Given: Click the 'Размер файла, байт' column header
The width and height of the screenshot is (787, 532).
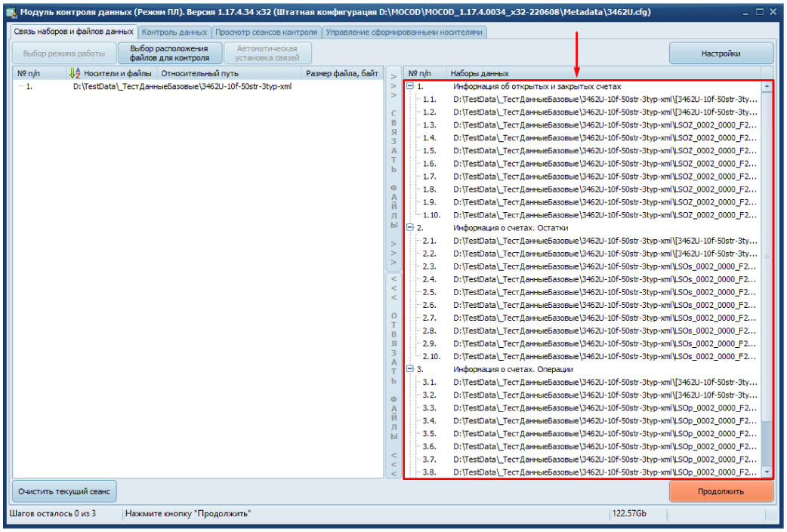Looking at the screenshot, I should (341, 73).
